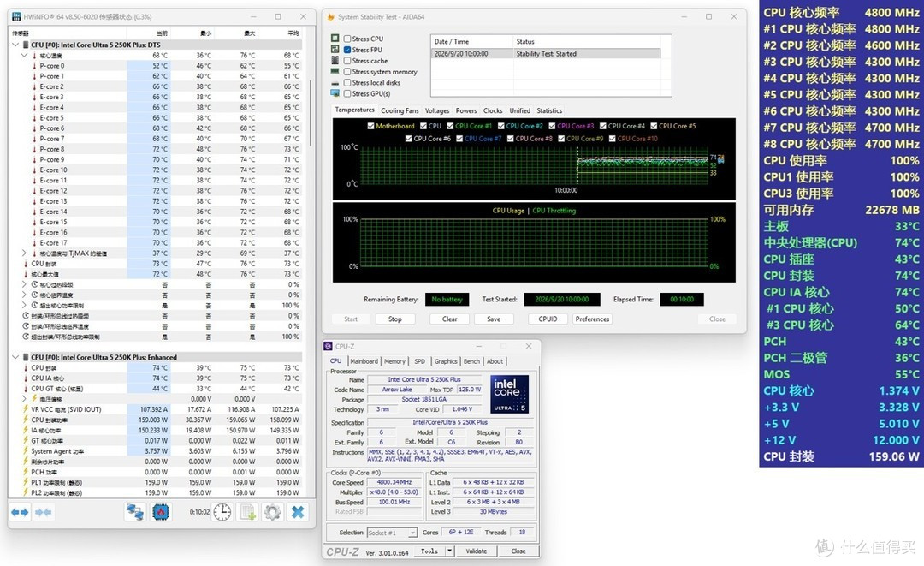Switch to the Mainboard tab in CPU-Z

click(x=364, y=361)
